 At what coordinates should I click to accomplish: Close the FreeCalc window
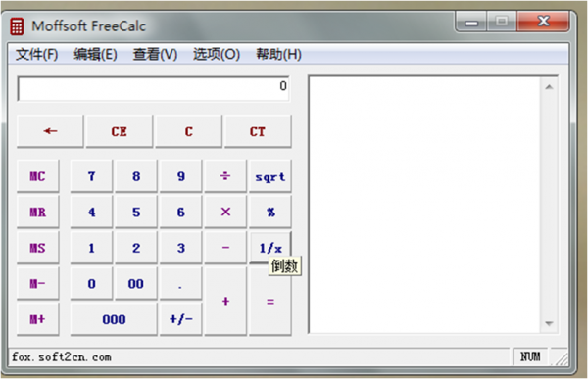(x=543, y=22)
